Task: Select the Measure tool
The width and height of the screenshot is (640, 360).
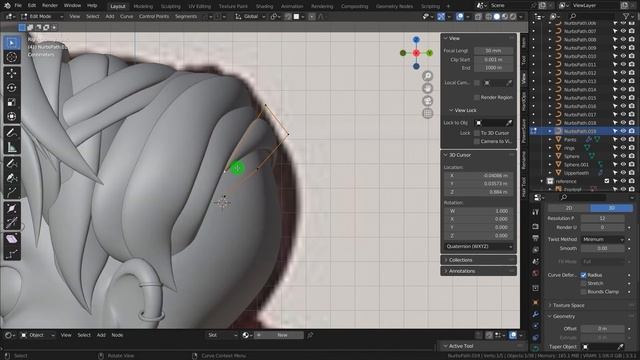Action: point(12,147)
